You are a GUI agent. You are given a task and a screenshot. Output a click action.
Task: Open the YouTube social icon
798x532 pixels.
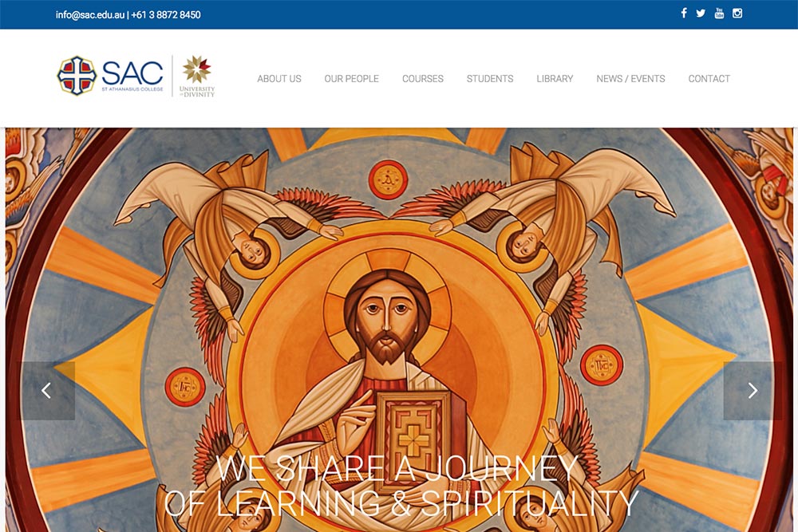pyautogui.click(x=719, y=14)
